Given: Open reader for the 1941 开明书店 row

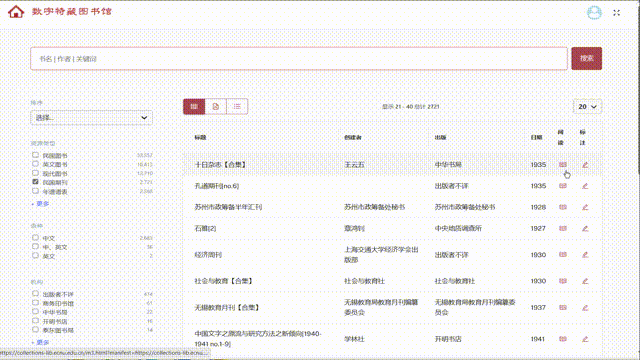Looking at the screenshot, I should tap(563, 339).
